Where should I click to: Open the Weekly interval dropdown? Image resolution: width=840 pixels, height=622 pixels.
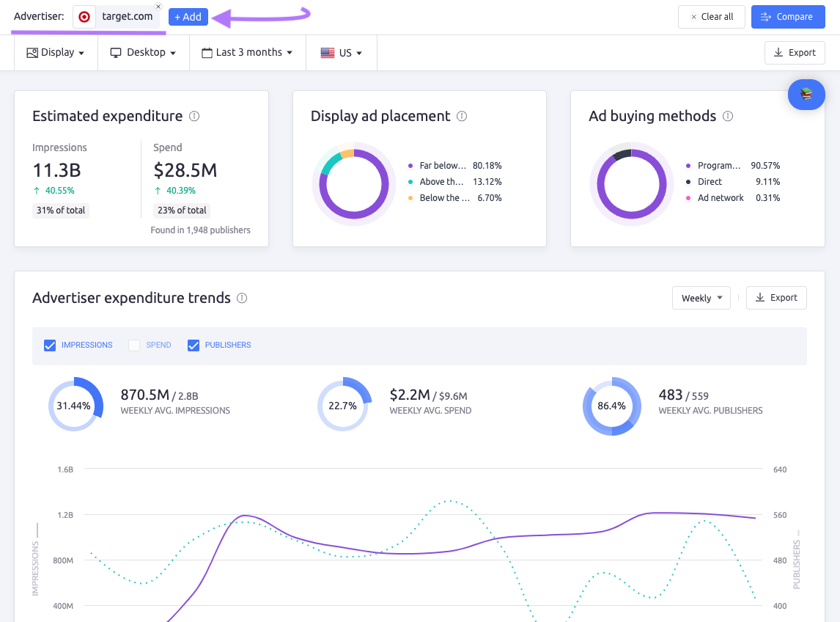click(x=701, y=298)
